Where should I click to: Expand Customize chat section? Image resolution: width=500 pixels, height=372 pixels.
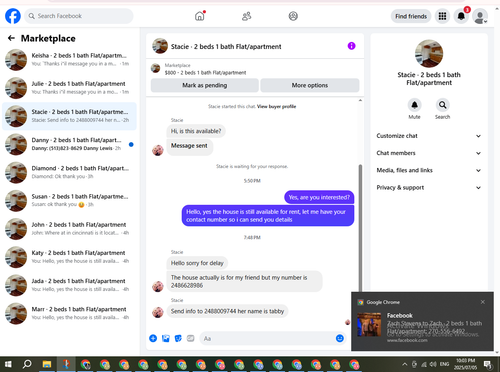point(429,136)
